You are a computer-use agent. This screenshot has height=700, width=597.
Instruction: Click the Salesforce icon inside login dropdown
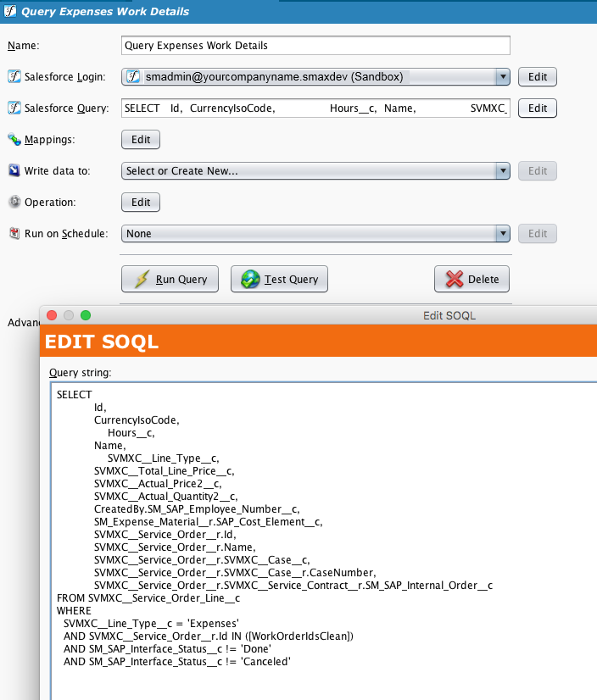[133, 77]
